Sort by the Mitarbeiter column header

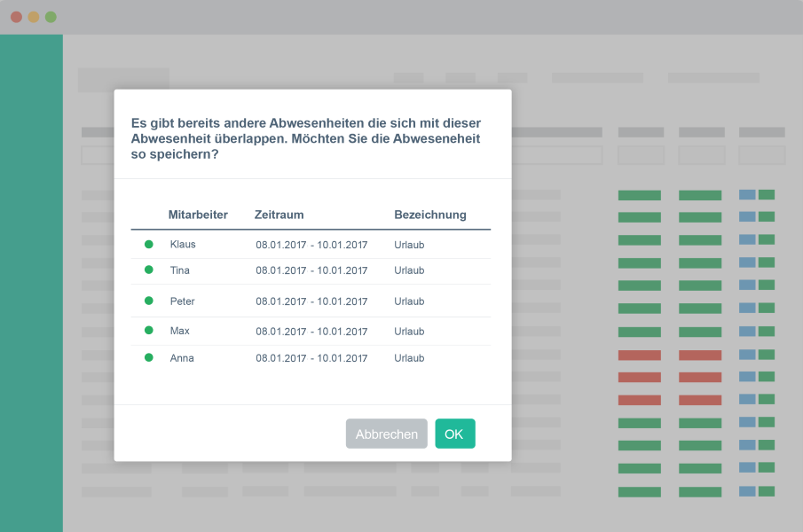point(197,215)
